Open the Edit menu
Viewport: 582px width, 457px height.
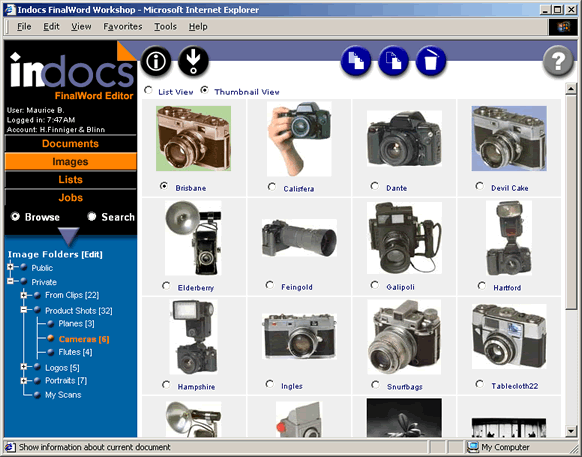51,27
